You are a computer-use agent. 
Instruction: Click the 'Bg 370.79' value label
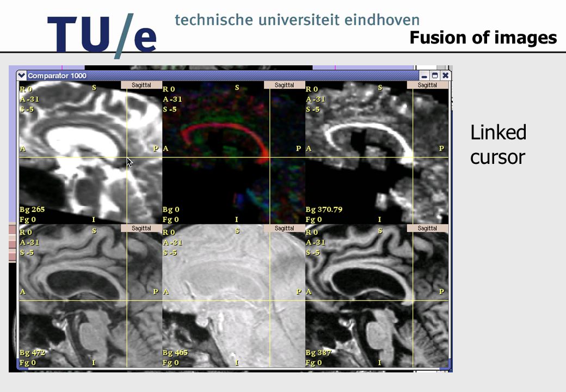click(x=324, y=210)
